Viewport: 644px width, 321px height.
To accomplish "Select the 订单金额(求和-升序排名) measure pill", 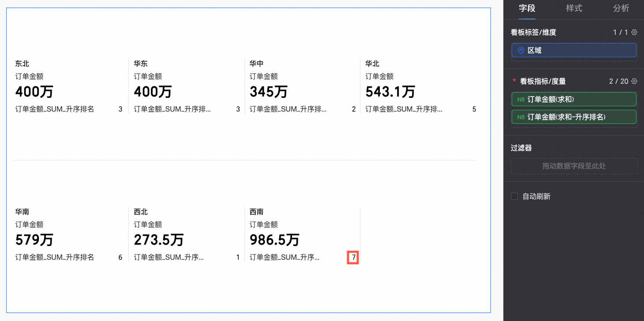I will 574,117.
